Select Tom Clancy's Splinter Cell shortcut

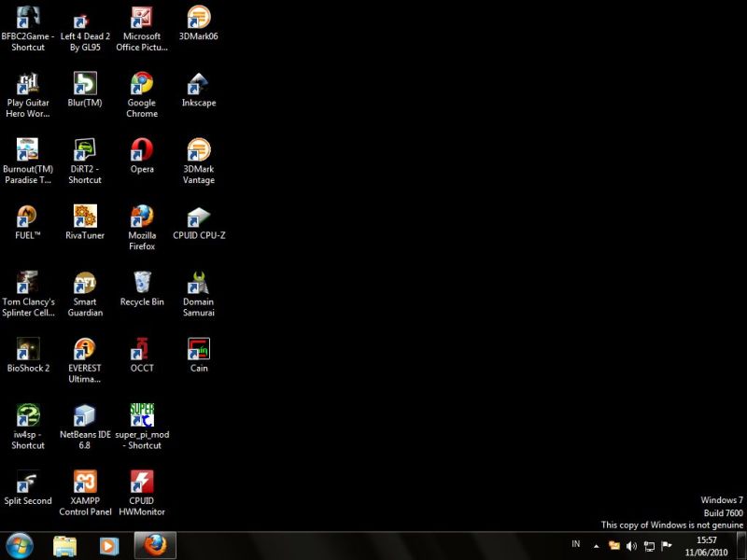(x=28, y=283)
